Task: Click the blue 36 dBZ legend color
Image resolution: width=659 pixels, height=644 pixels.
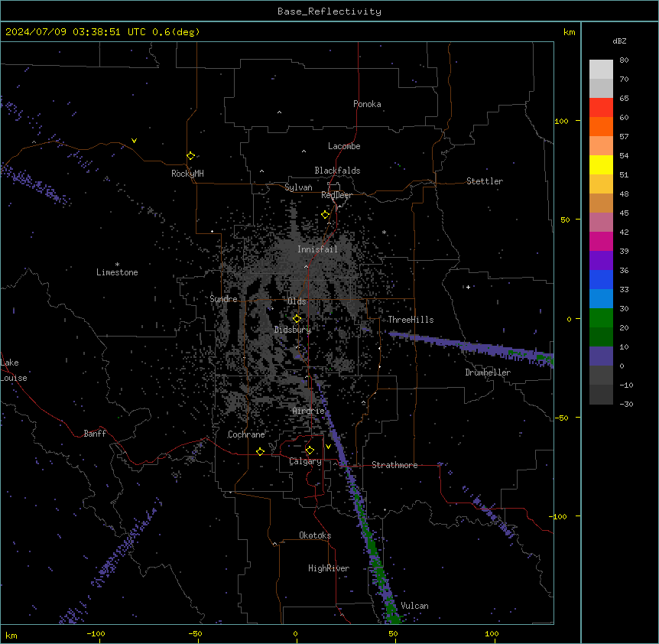Action: [601, 279]
